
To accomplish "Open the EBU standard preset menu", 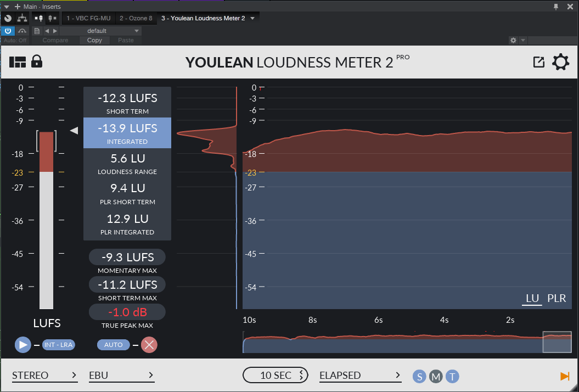I will pyautogui.click(x=121, y=376).
